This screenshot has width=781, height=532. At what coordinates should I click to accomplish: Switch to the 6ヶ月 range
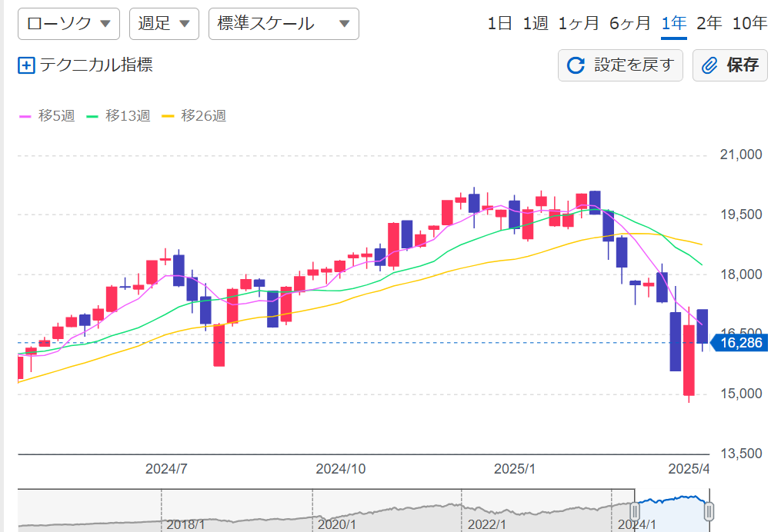630,23
